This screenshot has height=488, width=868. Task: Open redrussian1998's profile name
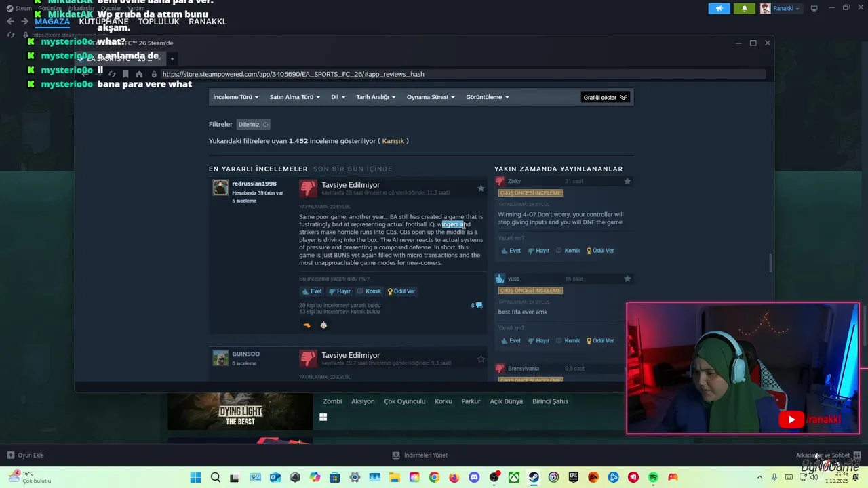(254, 184)
